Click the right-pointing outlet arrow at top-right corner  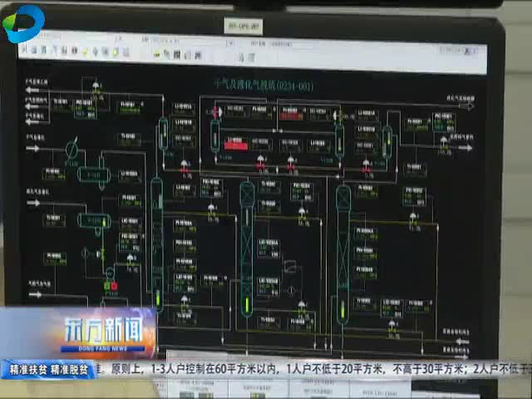pos(467,106)
